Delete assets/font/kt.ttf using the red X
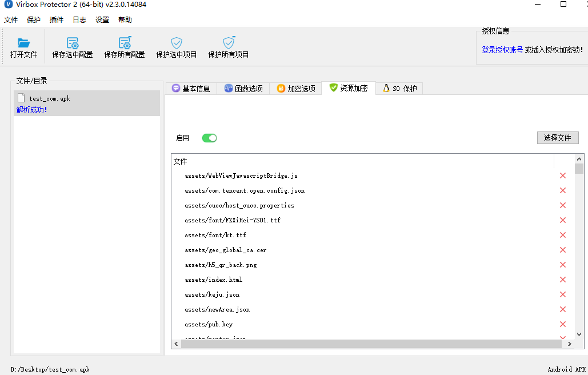 click(x=562, y=234)
